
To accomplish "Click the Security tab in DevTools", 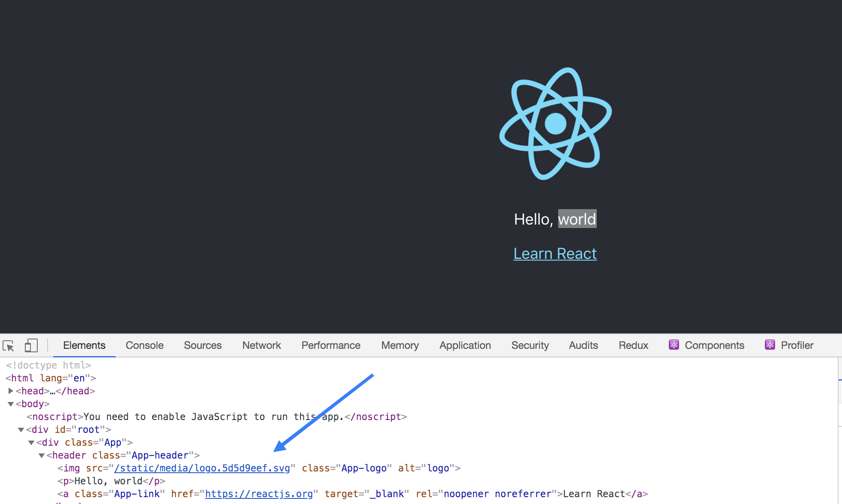I will point(530,345).
